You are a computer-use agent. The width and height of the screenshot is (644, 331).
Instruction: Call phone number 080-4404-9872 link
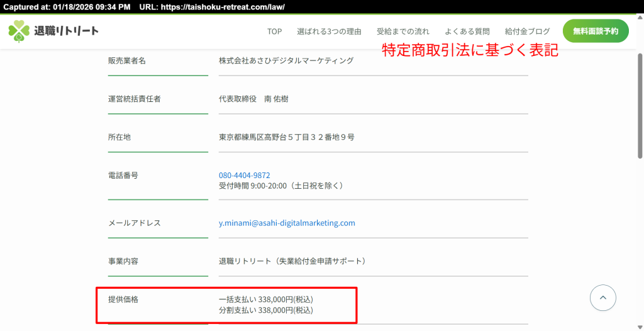(245, 175)
